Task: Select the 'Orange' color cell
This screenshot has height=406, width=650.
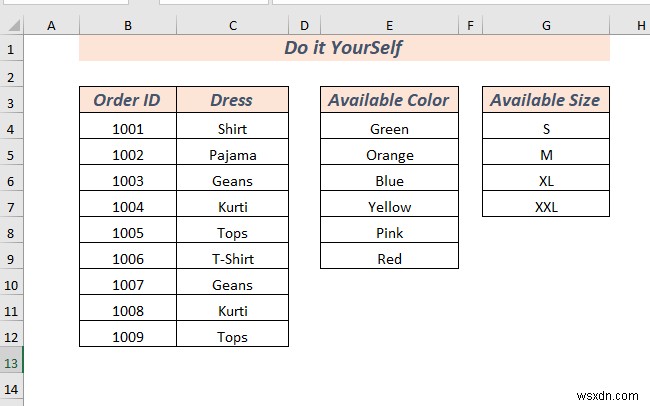Action: (x=389, y=155)
